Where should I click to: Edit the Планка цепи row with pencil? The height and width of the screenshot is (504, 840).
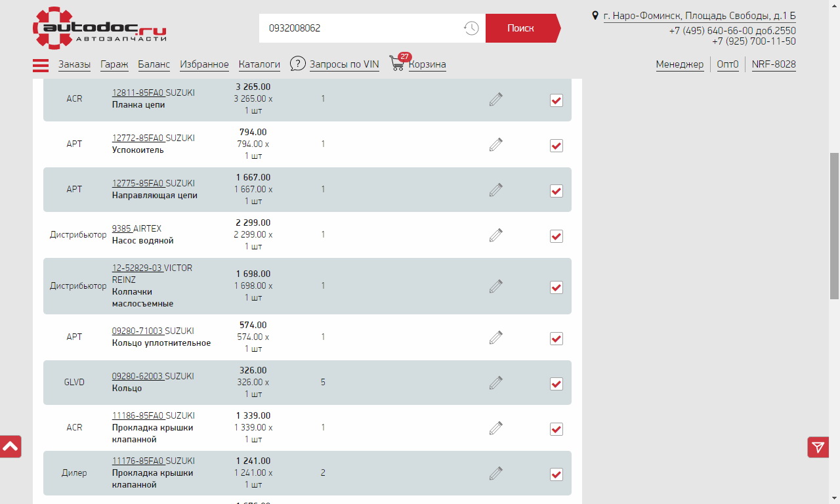(x=496, y=99)
